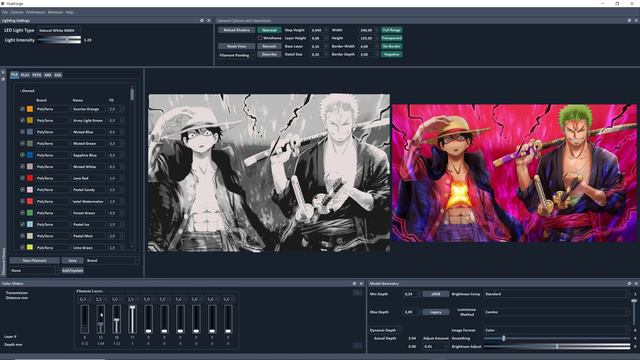Click the New Filament button
Screen dimensions: 640x360
click(34, 260)
